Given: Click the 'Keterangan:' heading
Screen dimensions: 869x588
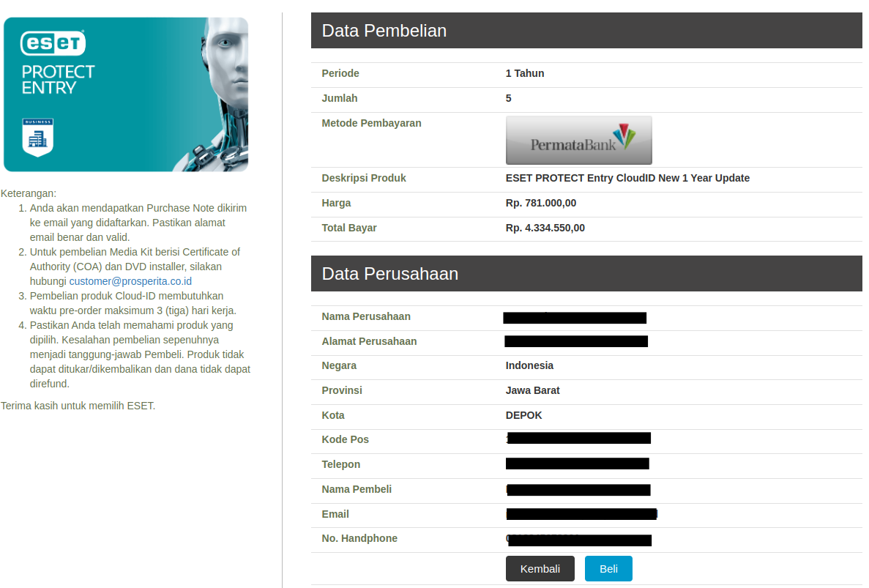Looking at the screenshot, I should click(x=29, y=193).
